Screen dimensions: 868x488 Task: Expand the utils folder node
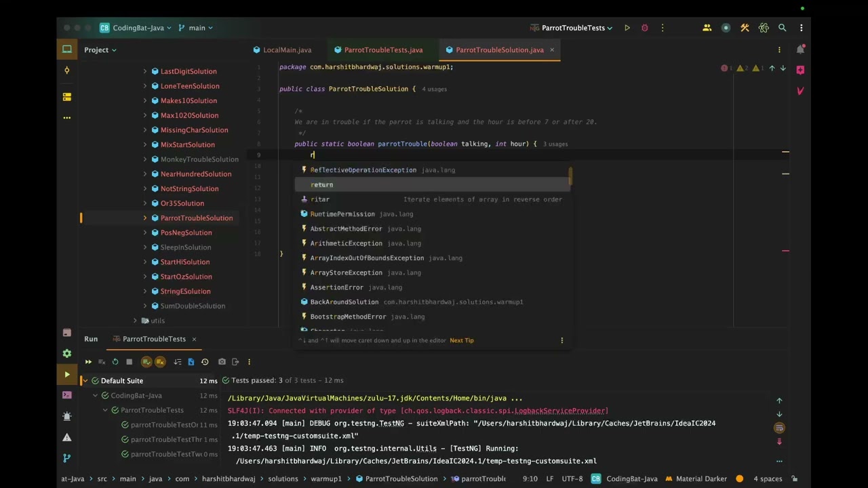[135, 321]
